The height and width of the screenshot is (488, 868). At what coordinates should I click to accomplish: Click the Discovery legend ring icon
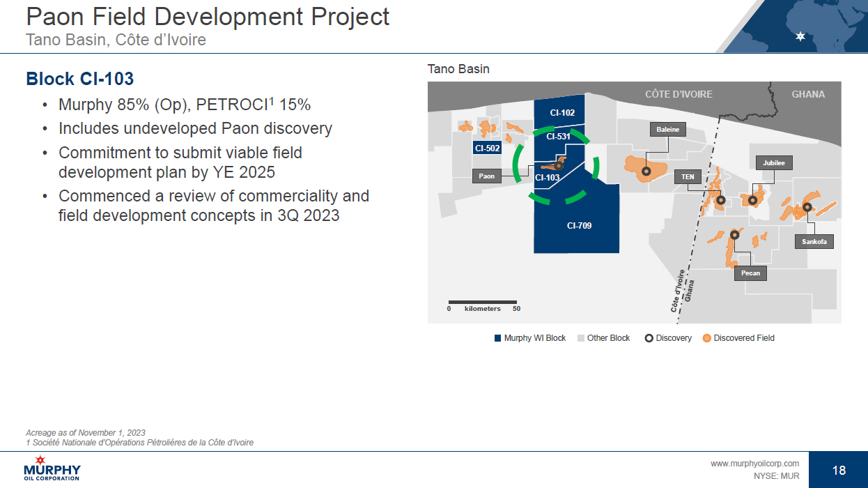[649, 338]
